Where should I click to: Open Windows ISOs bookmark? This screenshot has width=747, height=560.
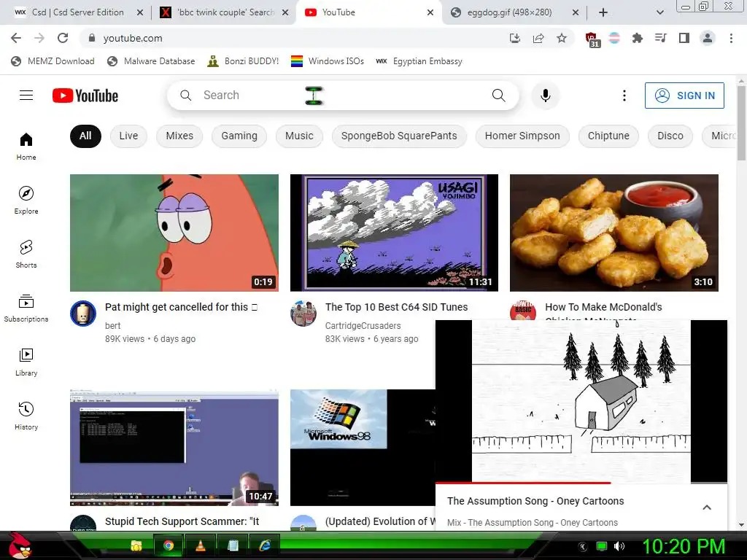point(328,61)
